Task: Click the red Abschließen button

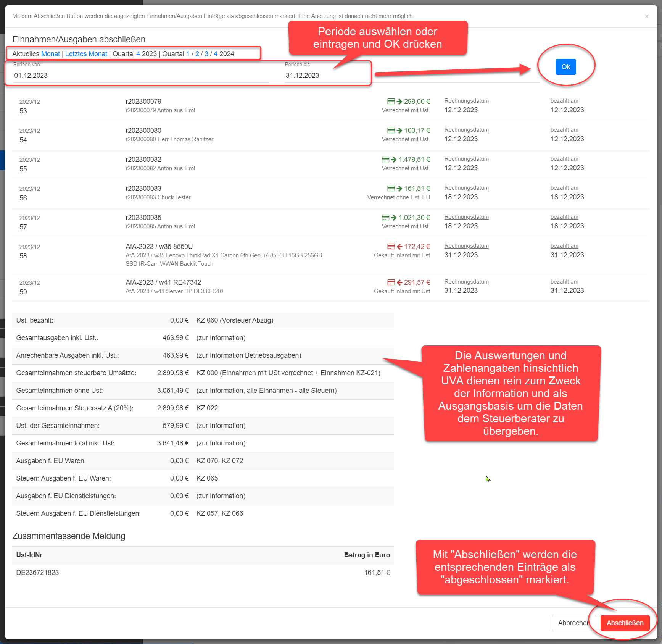Action: point(625,623)
